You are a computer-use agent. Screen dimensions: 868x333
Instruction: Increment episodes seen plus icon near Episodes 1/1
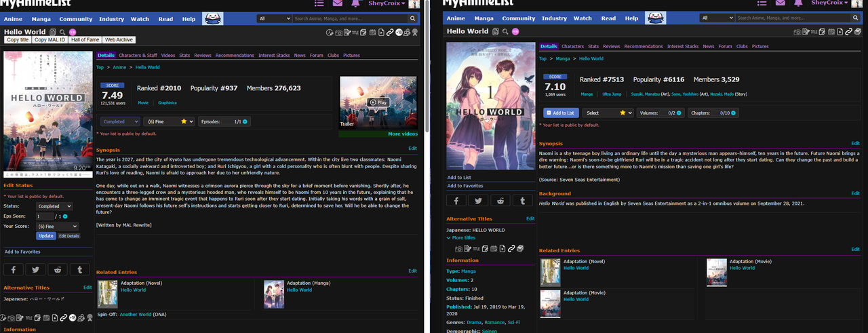click(x=245, y=121)
